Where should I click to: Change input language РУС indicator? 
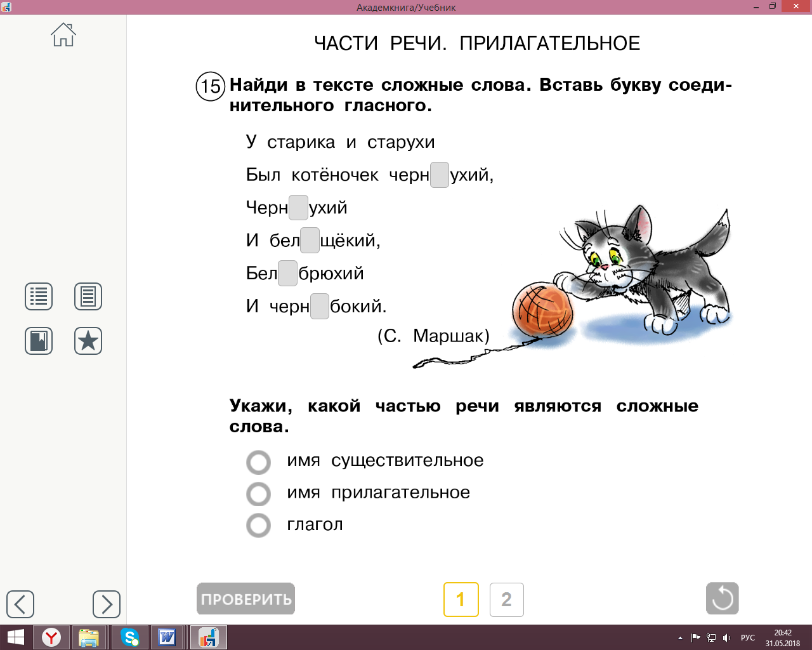[748, 638]
